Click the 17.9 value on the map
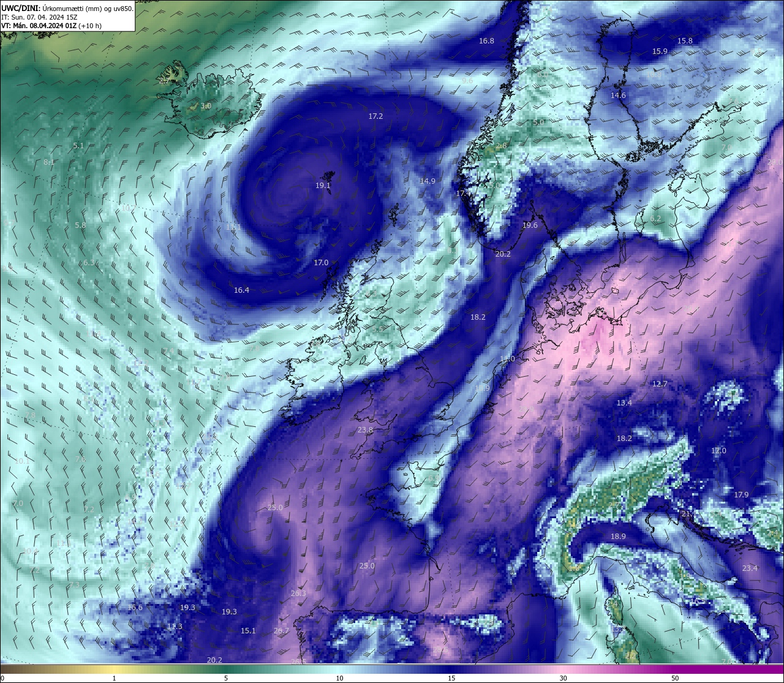Viewport: 784px width, 683px height. click(x=741, y=494)
